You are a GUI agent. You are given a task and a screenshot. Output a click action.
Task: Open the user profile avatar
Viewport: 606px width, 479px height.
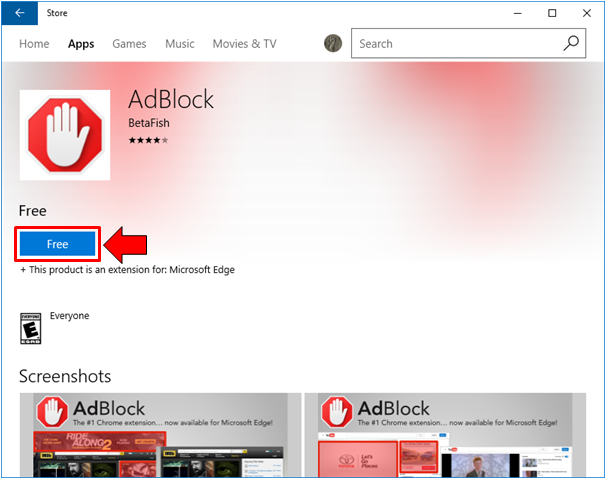click(x=333, y=43)
